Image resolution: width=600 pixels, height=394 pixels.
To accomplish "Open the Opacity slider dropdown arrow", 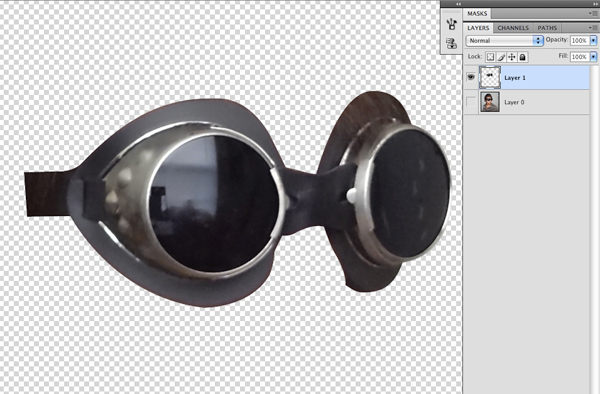I will (x=593, y=41).
